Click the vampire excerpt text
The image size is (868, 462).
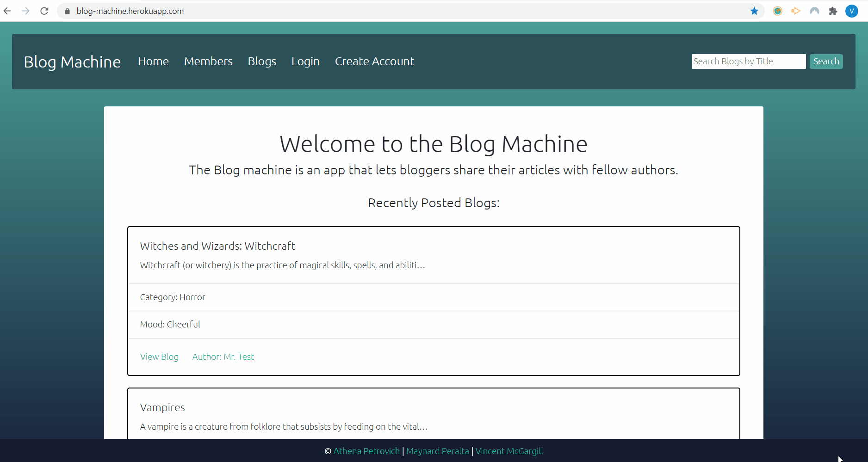[x=284, y=426]
